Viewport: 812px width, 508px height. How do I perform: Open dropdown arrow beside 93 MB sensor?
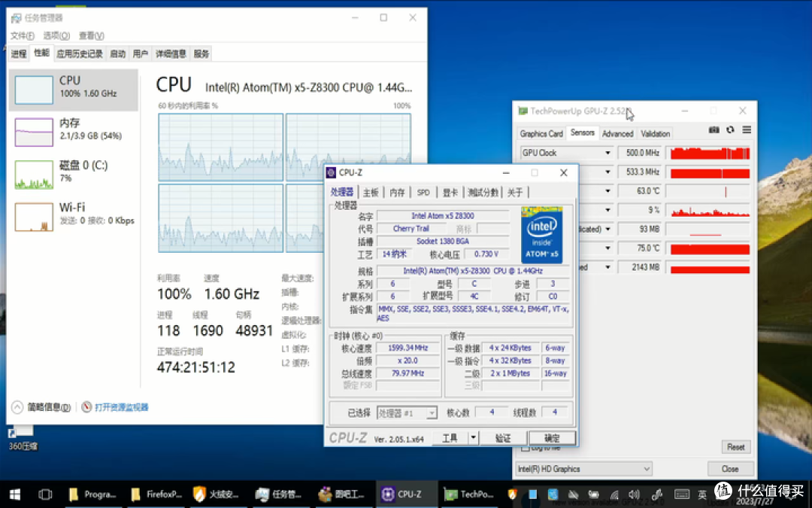(607, 229)
